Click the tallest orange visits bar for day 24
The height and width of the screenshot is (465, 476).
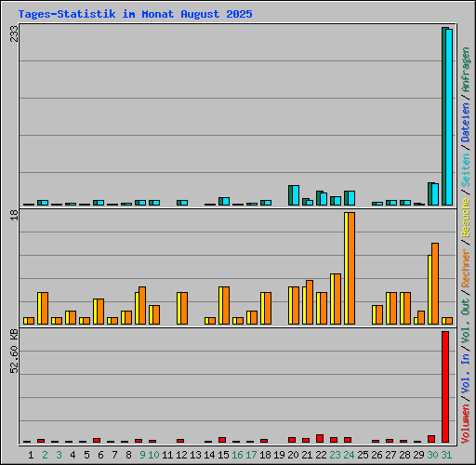351,268
